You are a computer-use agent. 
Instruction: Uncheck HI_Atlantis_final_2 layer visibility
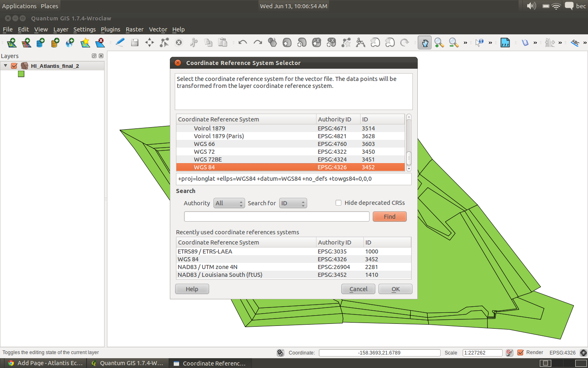coord(14,66)
